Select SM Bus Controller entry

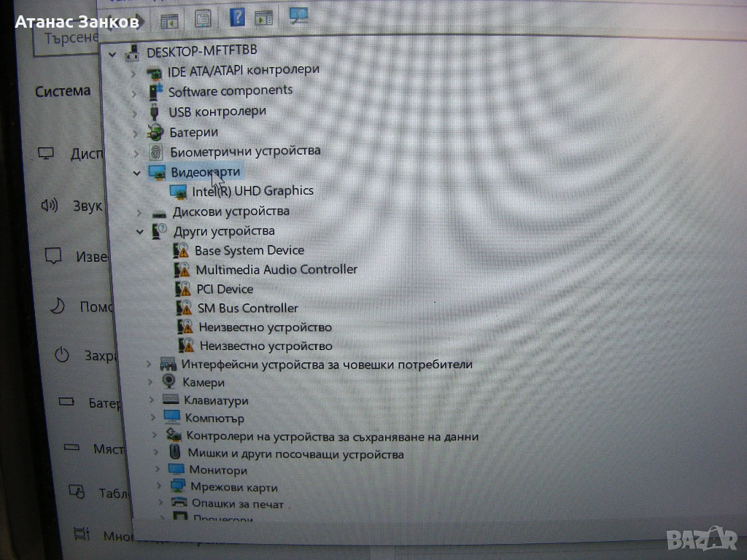tap(247, 308)
